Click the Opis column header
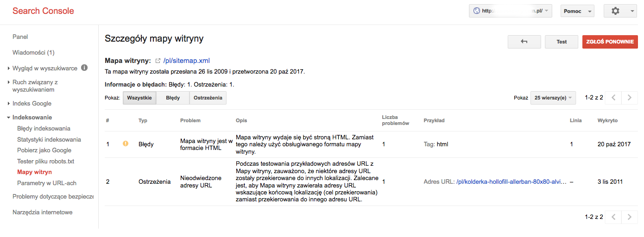 (241, 120)
